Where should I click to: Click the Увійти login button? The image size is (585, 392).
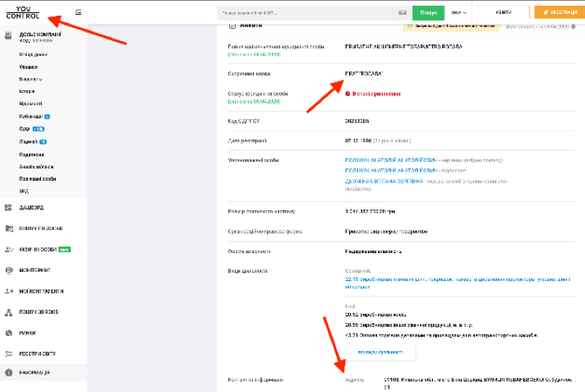pyautogui.click(x=504, y=13)
